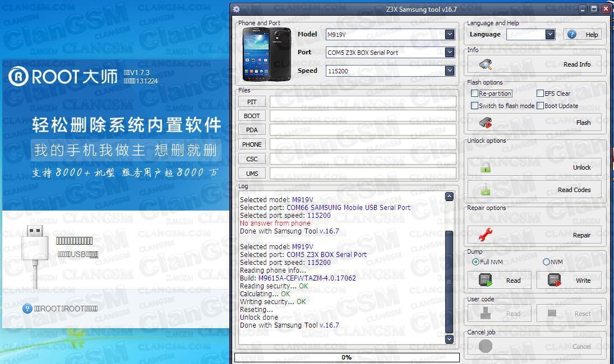This screenshot has width=614, height=364.
Task: Click the PHONE file path field
Action: pos(363,144)
